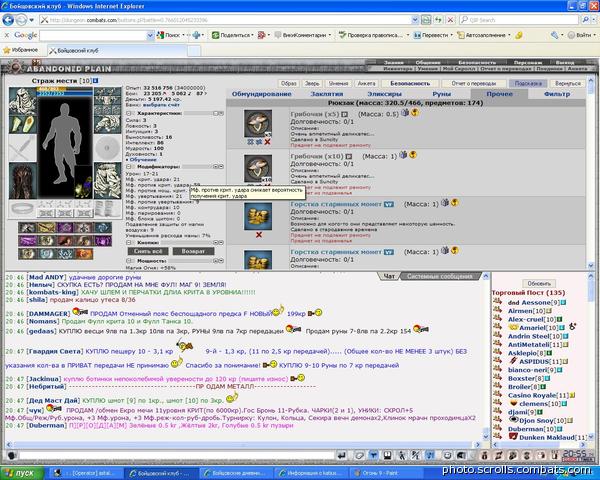The width and height of the screenshot is (600, 480).
Task: Click Обновить above the player list
Action: 539,284
